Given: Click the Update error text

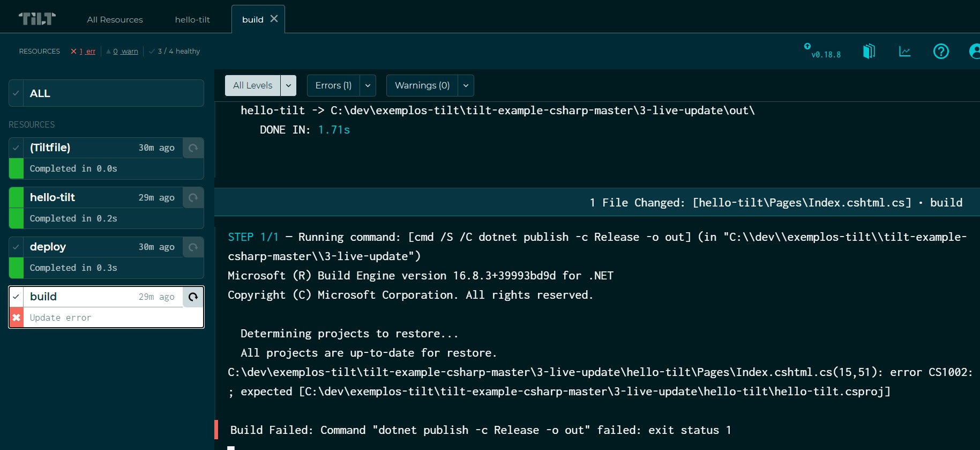Looking at the screenshot, I should tap(61, 318).
